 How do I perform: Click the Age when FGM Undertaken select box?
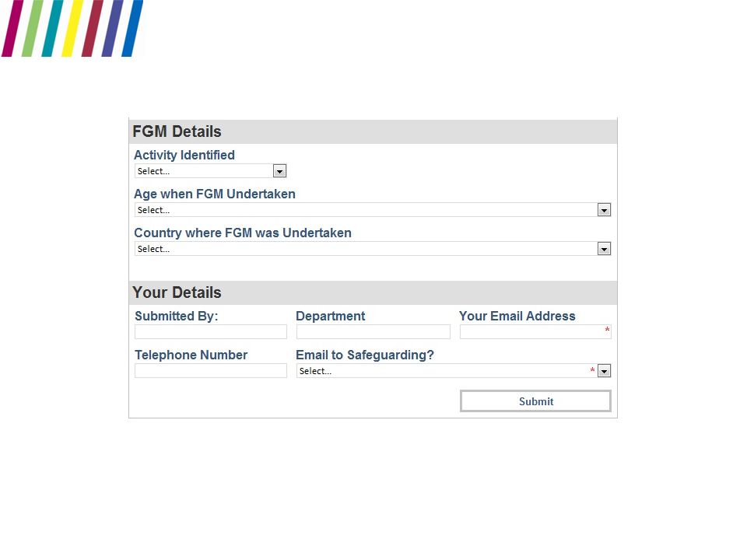coord(373,210)
